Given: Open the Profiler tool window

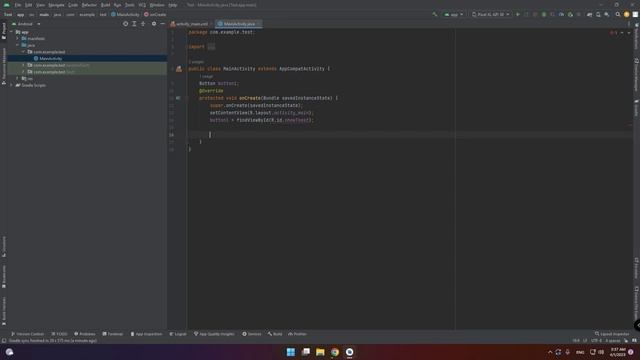Looking at the screenshot, I should click(297, 334).
